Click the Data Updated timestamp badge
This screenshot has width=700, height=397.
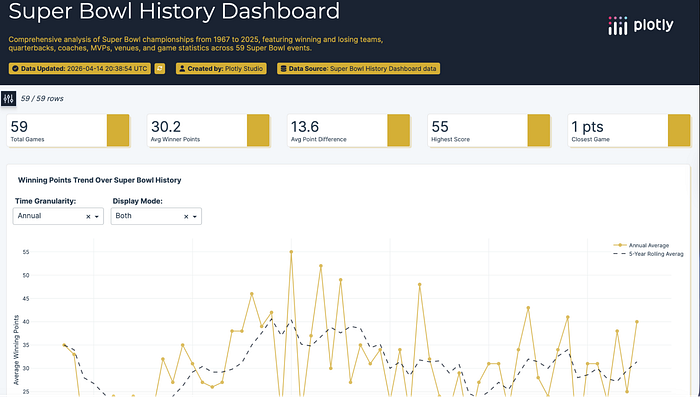[79, 68]
